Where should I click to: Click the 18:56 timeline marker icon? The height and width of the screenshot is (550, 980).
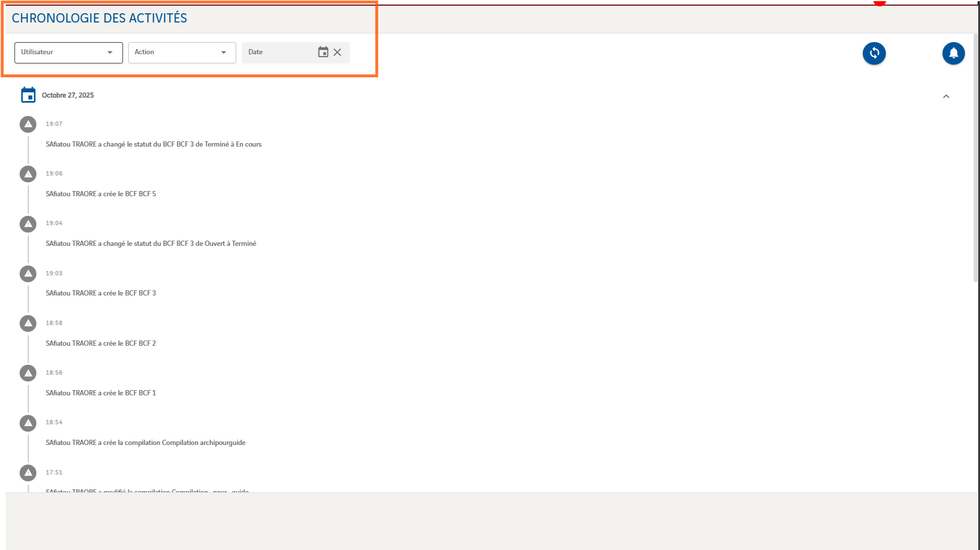tap(28, 373)
